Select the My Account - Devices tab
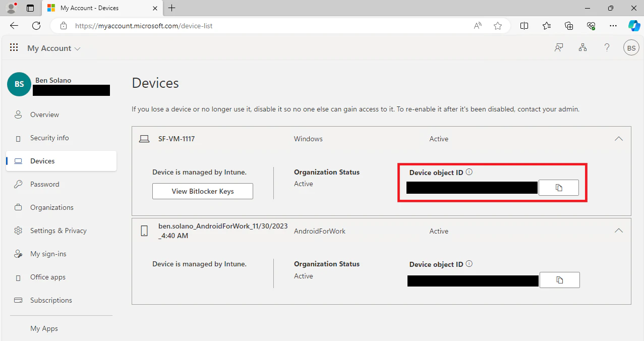 point(102,8)
